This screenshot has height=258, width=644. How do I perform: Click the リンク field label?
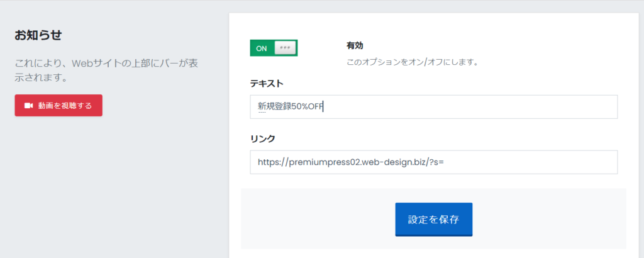tap(262, 139)
